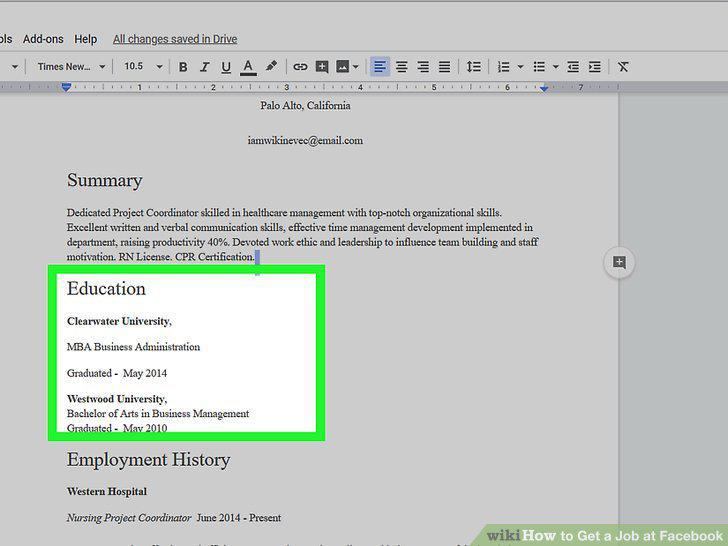The height and width of the screenshot is (546, 728).
Task: Insert a link with the chain icon
Action: (x=300, y=67)
